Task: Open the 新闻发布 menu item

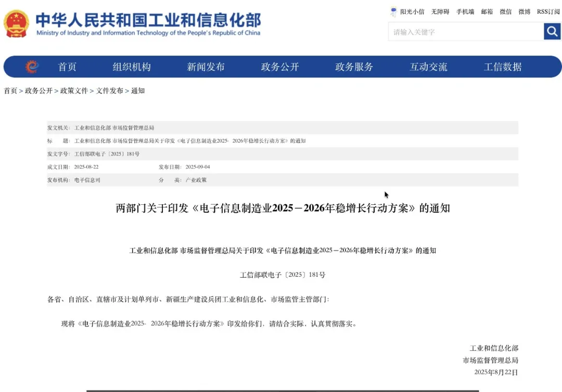Action: coord(206,67)
